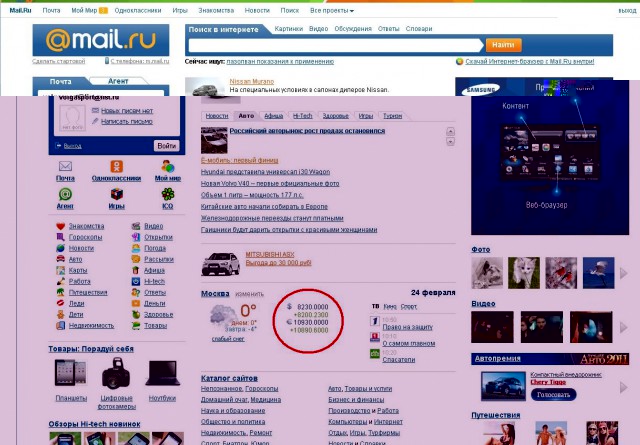Click the icon beside Товары
Screen dimensions: 640x445
[136, 325]
